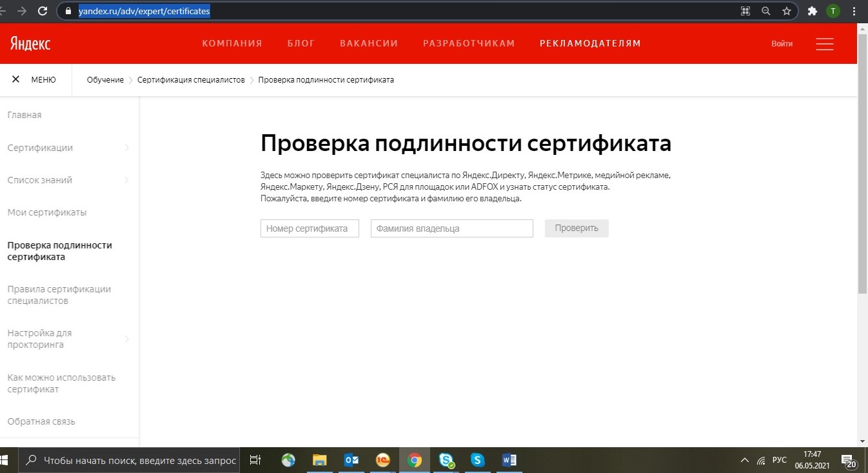The image size is (868, 473).
Task: Open КОМПАНИЯ header section
Action: click(x=232, y=43)
